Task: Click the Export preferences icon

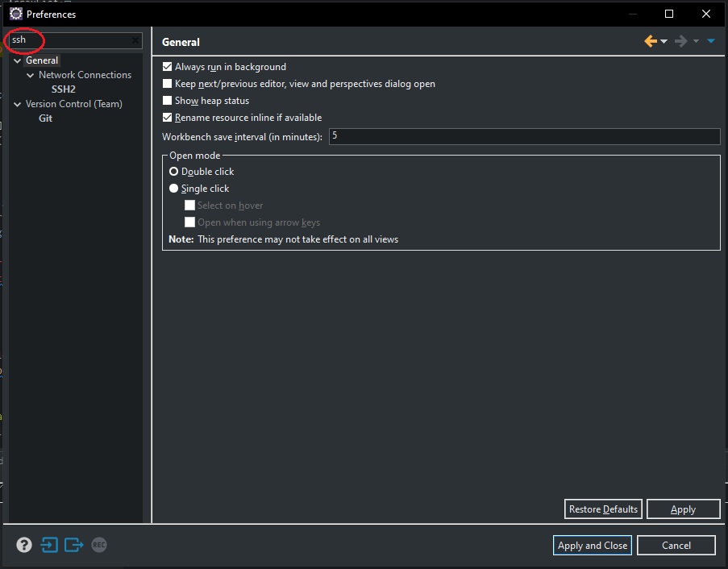Action: pyautogui.click(x=74, y=545)
